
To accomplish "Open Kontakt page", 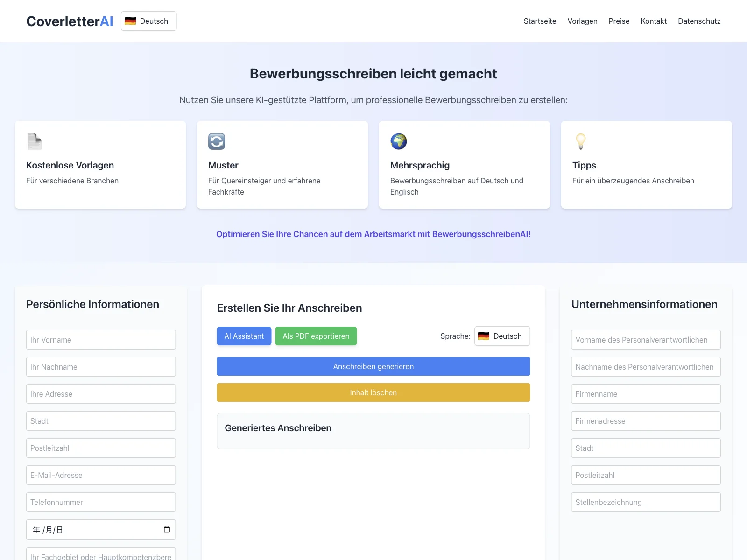I will (x=654, y=21).
